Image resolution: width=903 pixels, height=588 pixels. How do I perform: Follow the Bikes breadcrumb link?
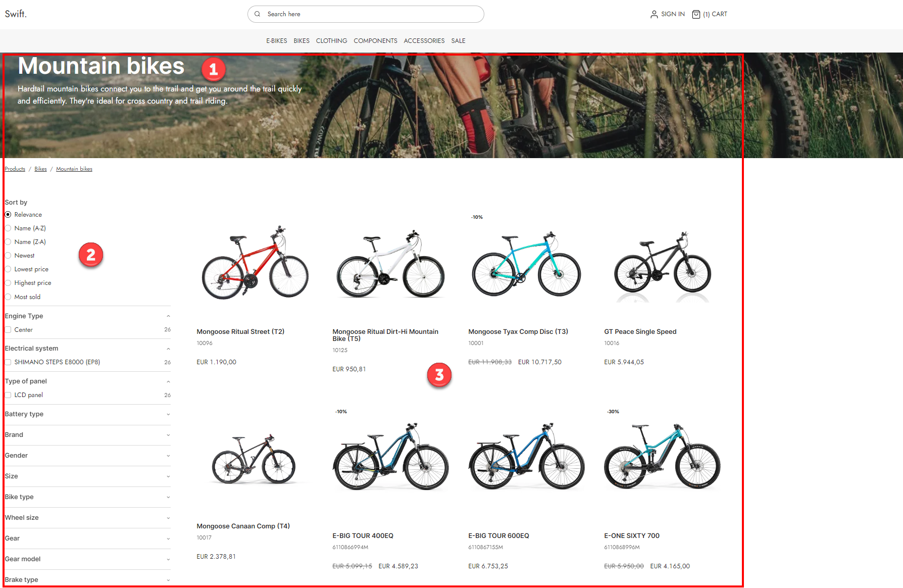(x=41, y=169)
